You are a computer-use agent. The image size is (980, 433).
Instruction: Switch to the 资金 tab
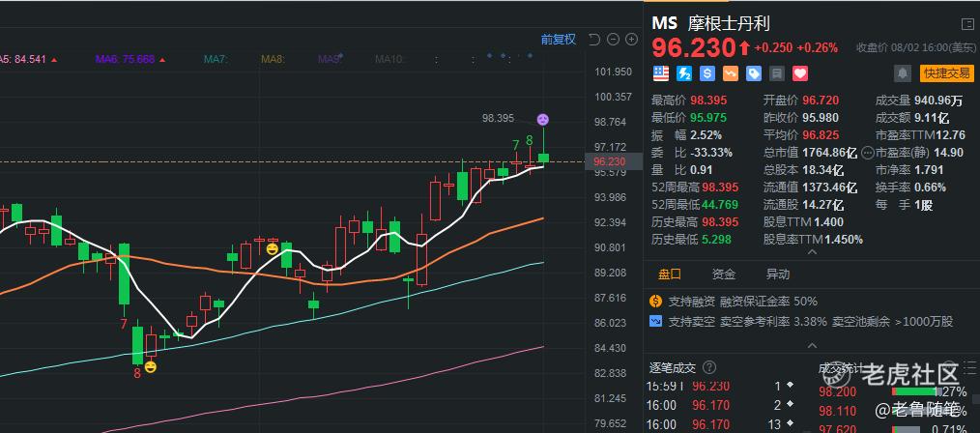coord(724,274)
